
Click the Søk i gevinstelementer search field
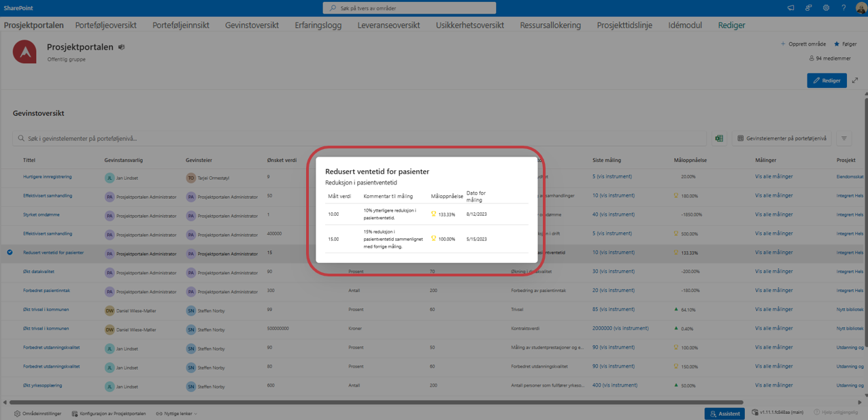point(361,138)
